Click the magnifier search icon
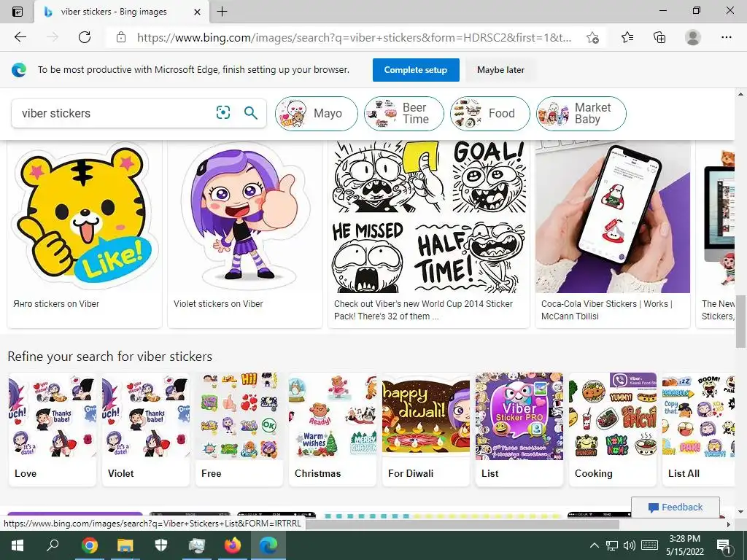The image size is (747, 560). coord(251,112)
